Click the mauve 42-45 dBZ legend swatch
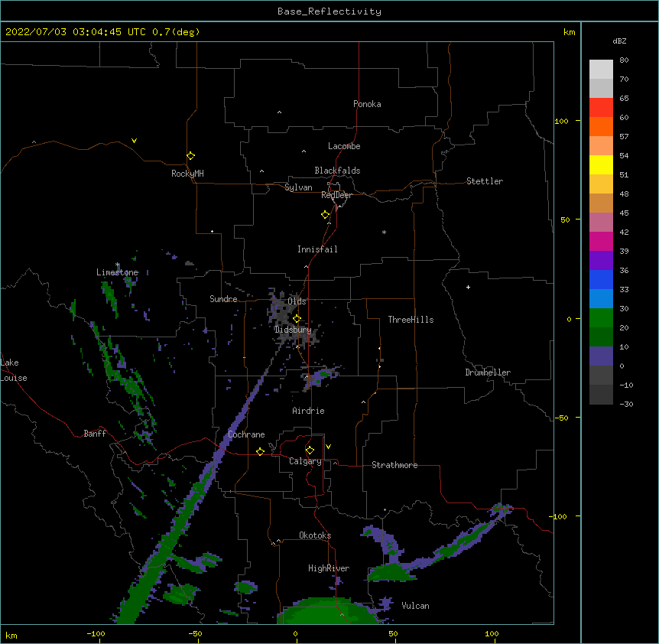 coord(601,223)
